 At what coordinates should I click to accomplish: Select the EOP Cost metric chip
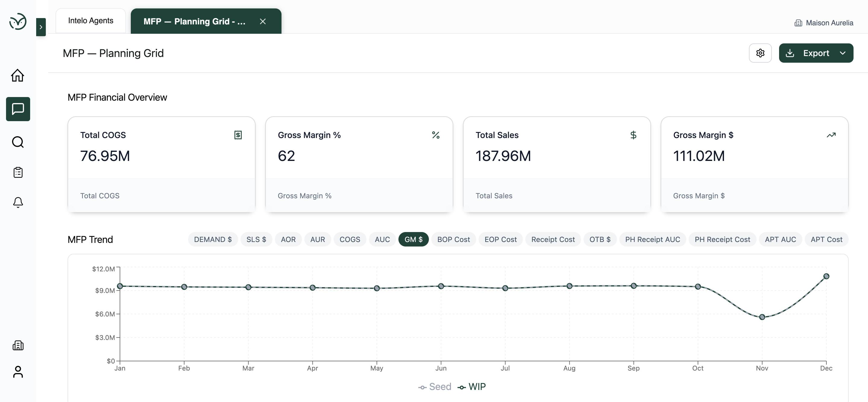click(x=500, y=239)
